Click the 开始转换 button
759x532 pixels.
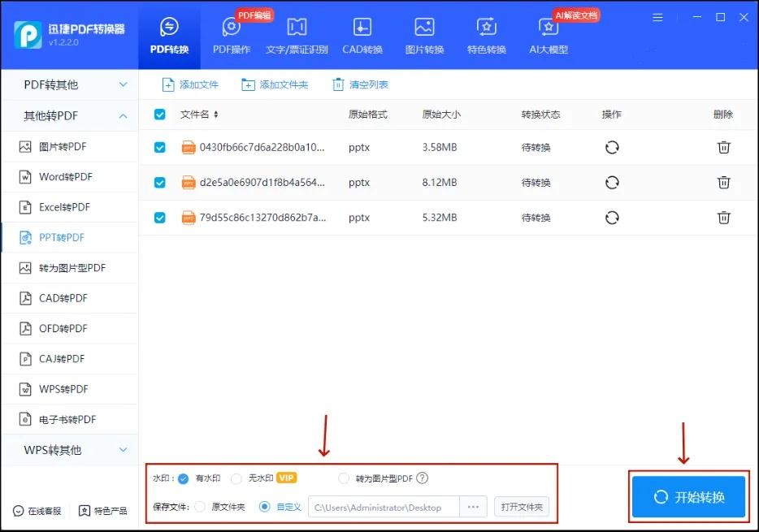coord(688,497)
